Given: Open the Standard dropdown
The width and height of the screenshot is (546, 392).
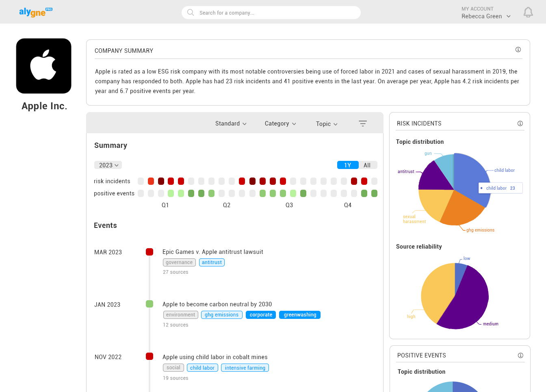Looking at the screenshot, I should click(231, 123).
